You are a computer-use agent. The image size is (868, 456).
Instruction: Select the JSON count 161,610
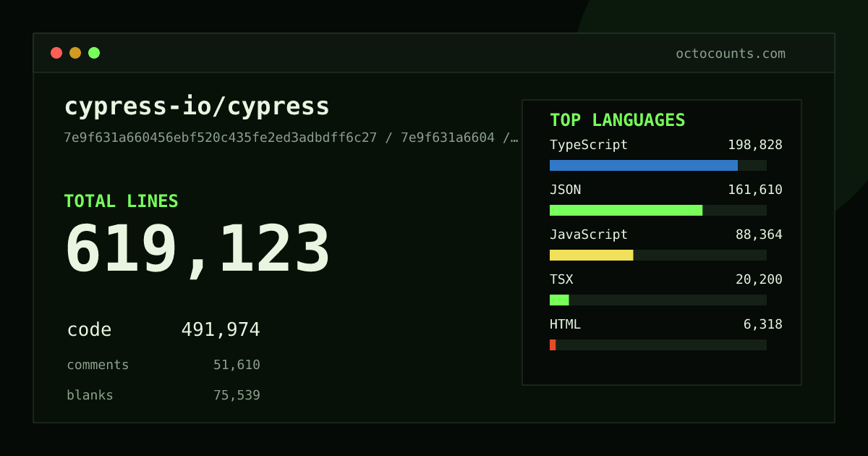(755, 190)
